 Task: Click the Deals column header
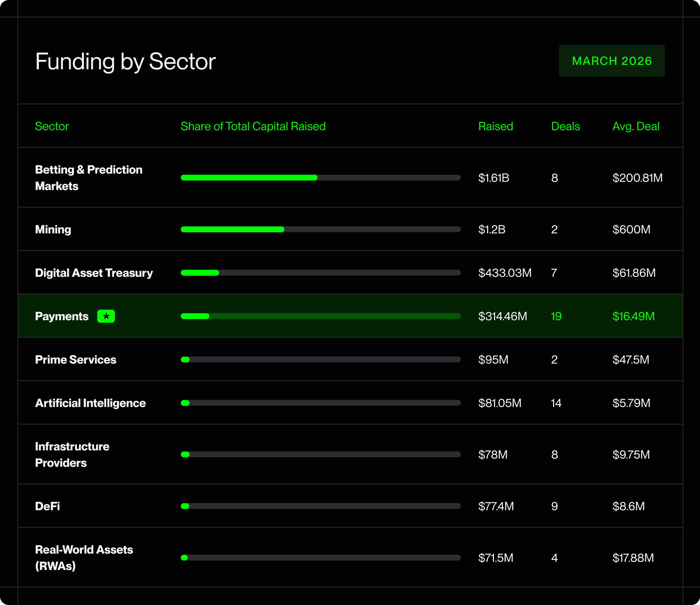(565, 126)
